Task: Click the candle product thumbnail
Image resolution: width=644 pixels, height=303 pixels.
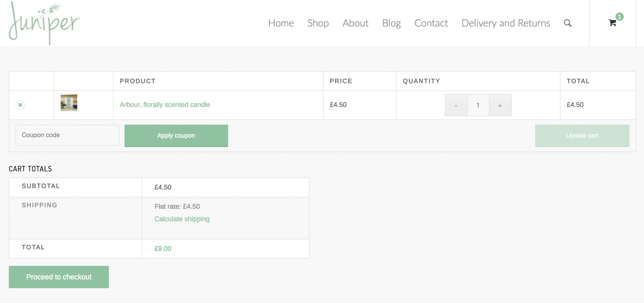Action: click(69, 103)
